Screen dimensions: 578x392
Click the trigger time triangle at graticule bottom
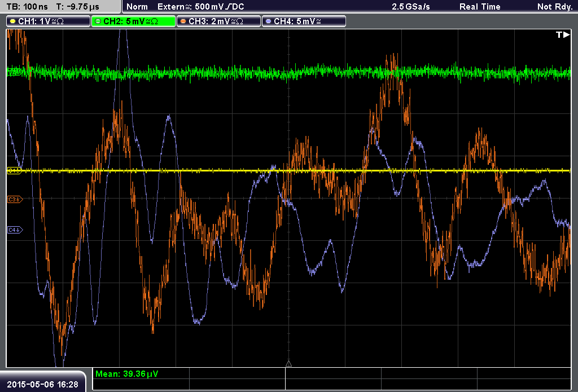288,364
